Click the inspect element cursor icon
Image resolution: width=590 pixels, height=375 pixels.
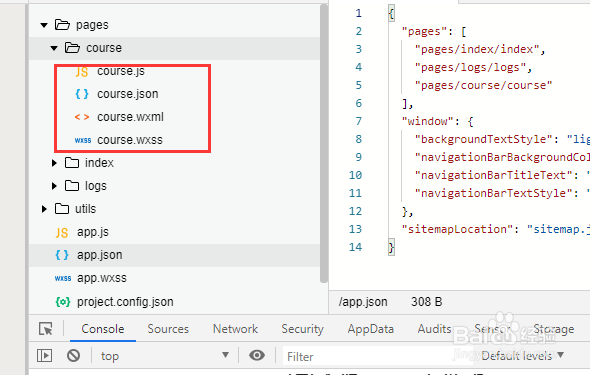[x=46, y=329]
